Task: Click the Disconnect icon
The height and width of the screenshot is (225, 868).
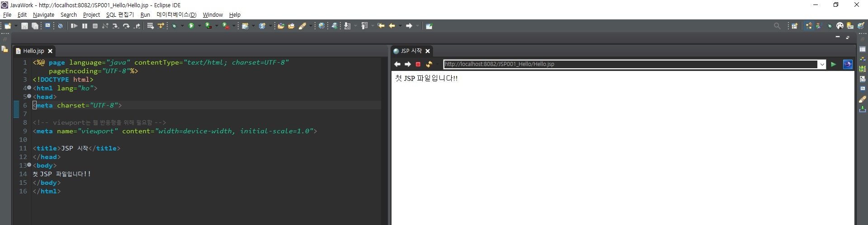Action: (x=105, y=26)
